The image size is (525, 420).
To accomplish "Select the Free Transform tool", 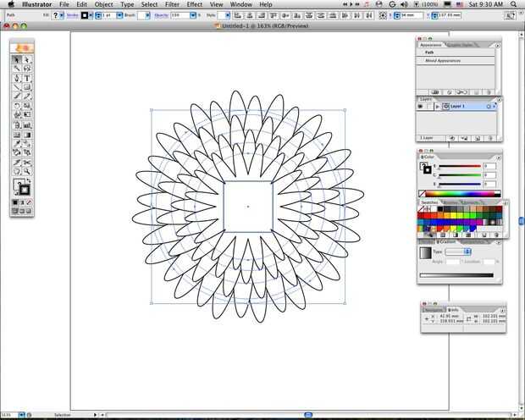I will [27, 115].
